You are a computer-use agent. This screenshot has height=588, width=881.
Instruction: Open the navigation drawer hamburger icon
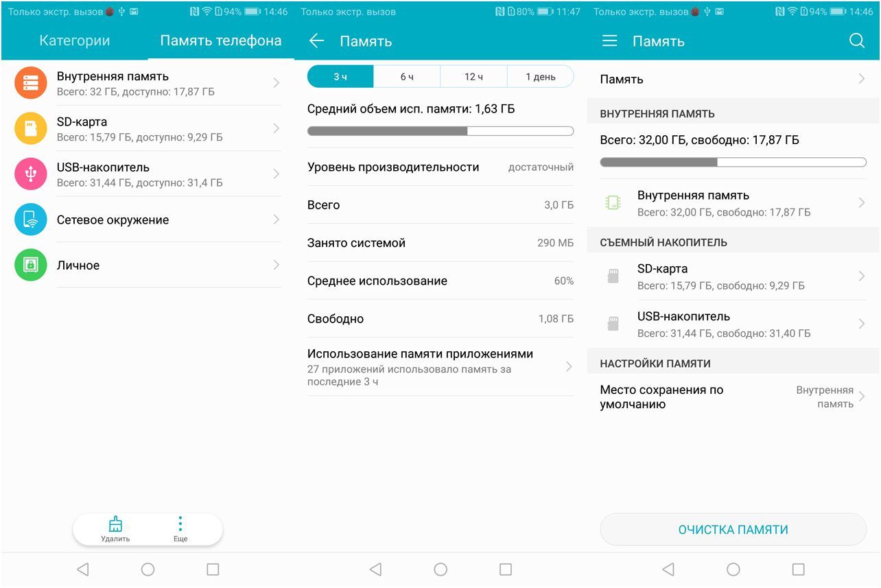(609, 41)
